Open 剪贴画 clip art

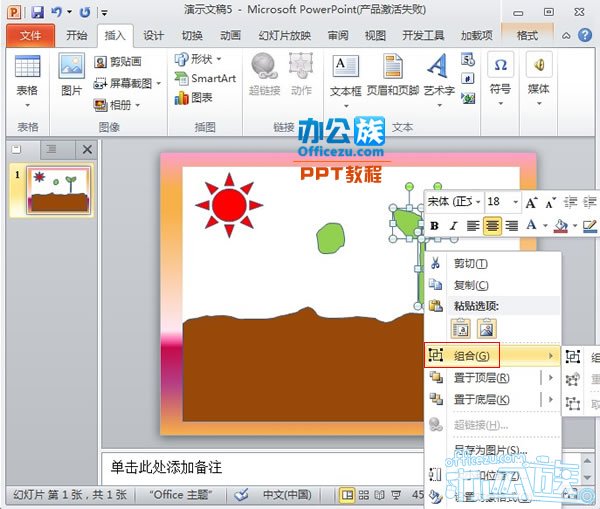118,62
